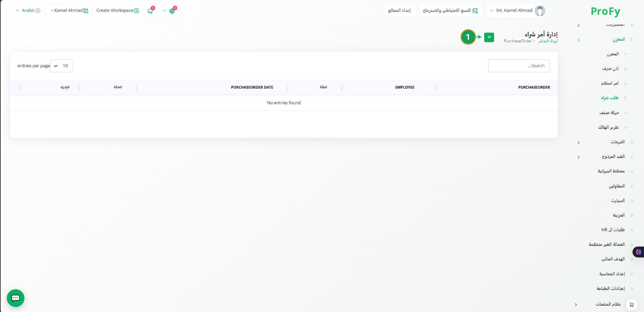The height and width of the screenshot is (312, 644).
Task: Click the Create Workspace button
Action: (118, 11)
